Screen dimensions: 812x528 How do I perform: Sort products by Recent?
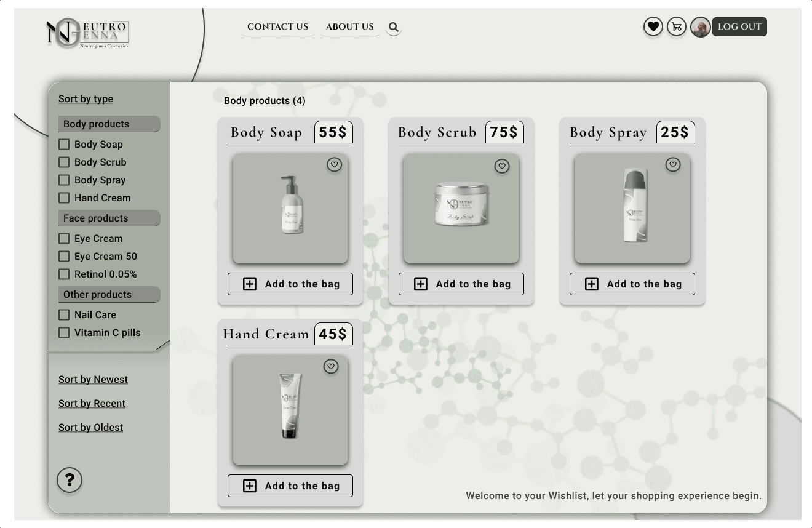point(92,404)
